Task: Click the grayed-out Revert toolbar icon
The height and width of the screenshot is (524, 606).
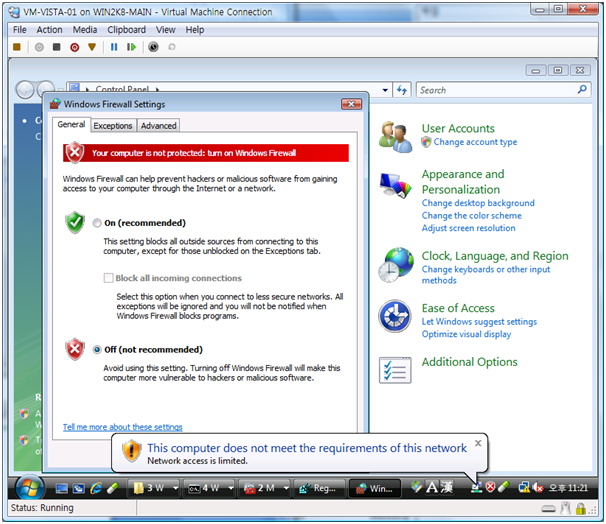Action: (172, 47)
